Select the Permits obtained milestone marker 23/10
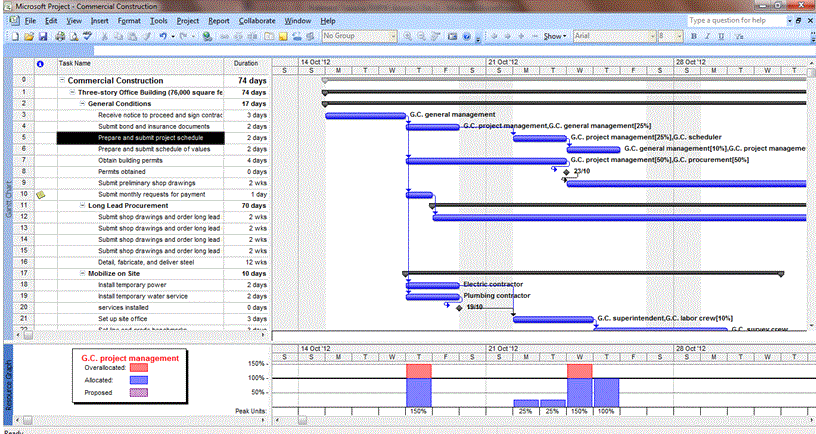 click(x=566, y=172)
